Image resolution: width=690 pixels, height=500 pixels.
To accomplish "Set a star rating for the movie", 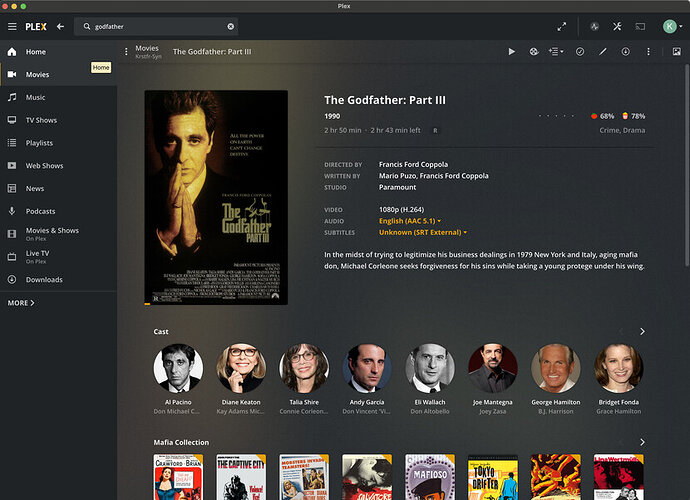I will click(556, 116).
